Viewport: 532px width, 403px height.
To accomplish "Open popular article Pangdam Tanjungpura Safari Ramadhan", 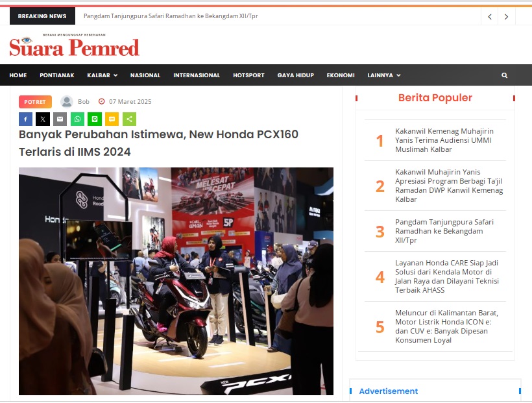I will tap(444, 231).
